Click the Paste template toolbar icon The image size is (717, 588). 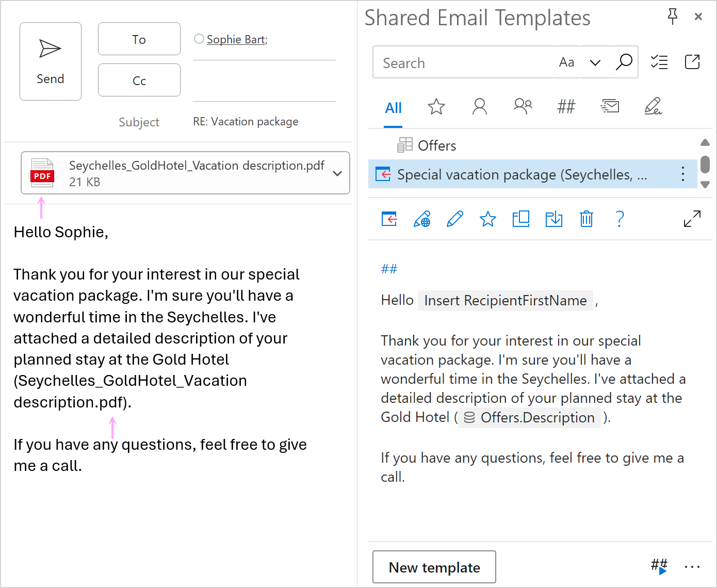(x=389, y=219)
